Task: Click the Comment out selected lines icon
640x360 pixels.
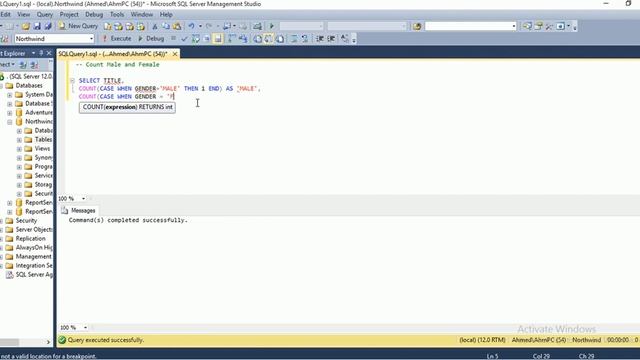Action: [294, 39]
